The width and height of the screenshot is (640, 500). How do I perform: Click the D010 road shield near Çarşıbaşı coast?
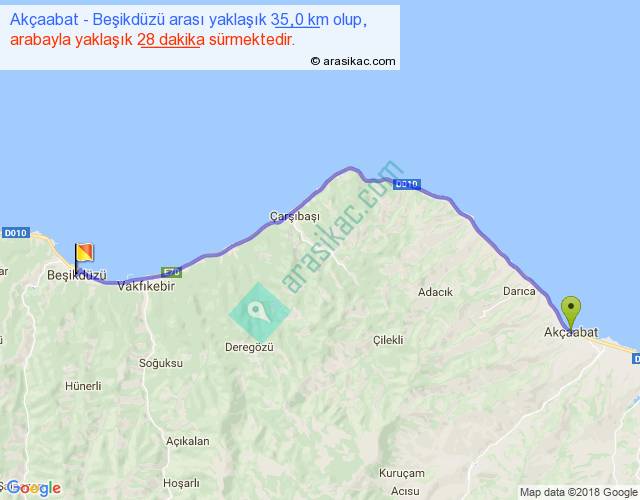pos(405,185)
